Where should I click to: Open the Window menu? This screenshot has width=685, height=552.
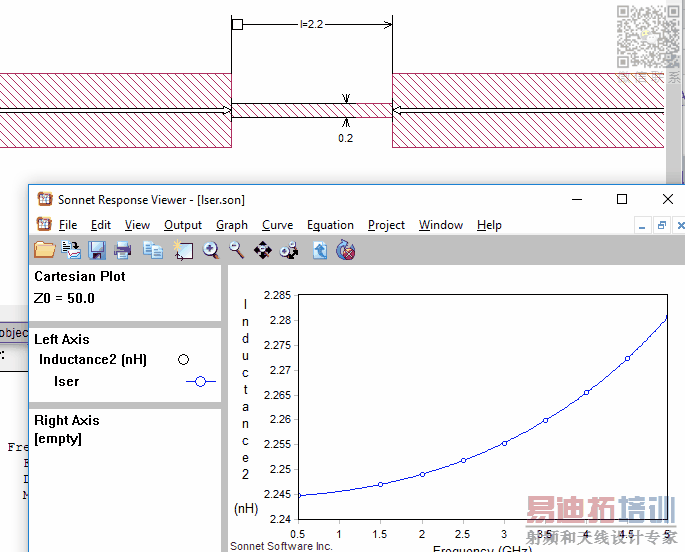click(x=441, y=225)
